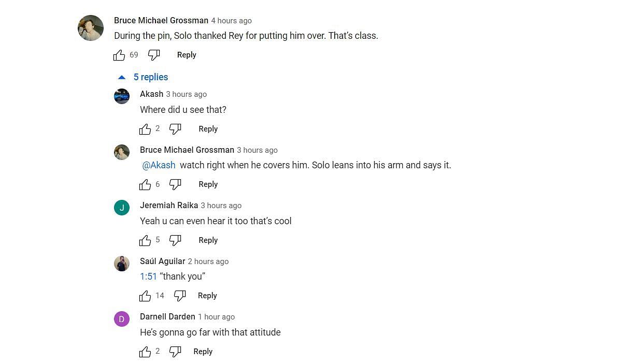Collapse the 5 replies thread
This screenshot has height=364, width=640.
click(143, 77)
